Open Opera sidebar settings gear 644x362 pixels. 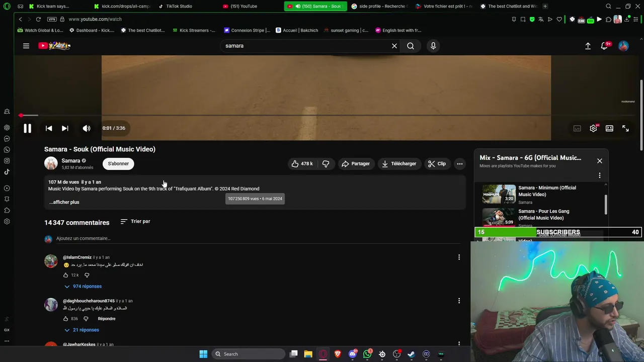coord(7,221)
